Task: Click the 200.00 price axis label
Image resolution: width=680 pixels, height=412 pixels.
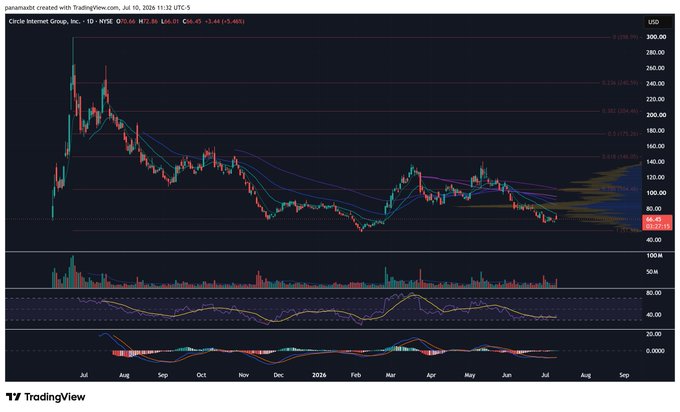Action: point(656,115)
